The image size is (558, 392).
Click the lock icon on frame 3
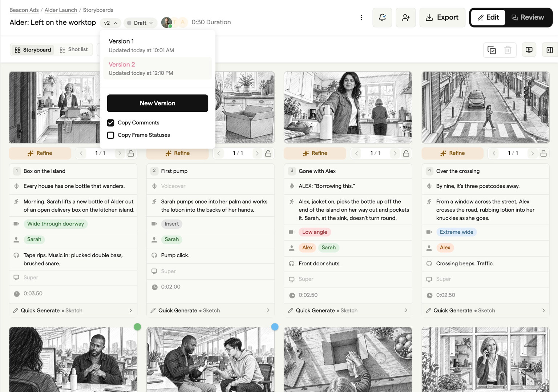tap(406, 153)
